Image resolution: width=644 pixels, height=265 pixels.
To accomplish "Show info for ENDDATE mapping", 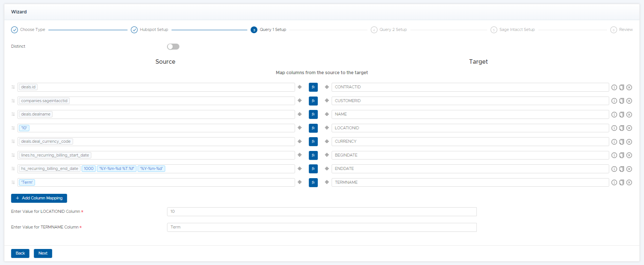I will [x=614, y=169].
